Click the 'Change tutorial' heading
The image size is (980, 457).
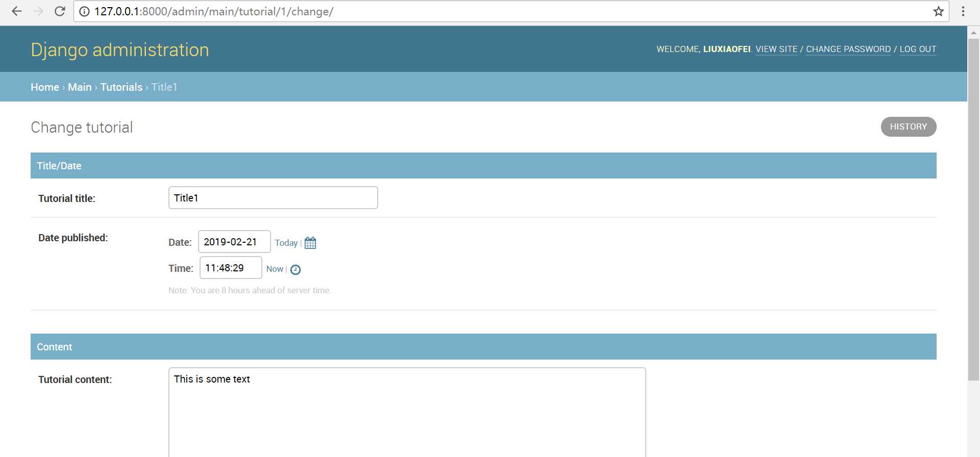pyautogui.click(x=82, y=127)
